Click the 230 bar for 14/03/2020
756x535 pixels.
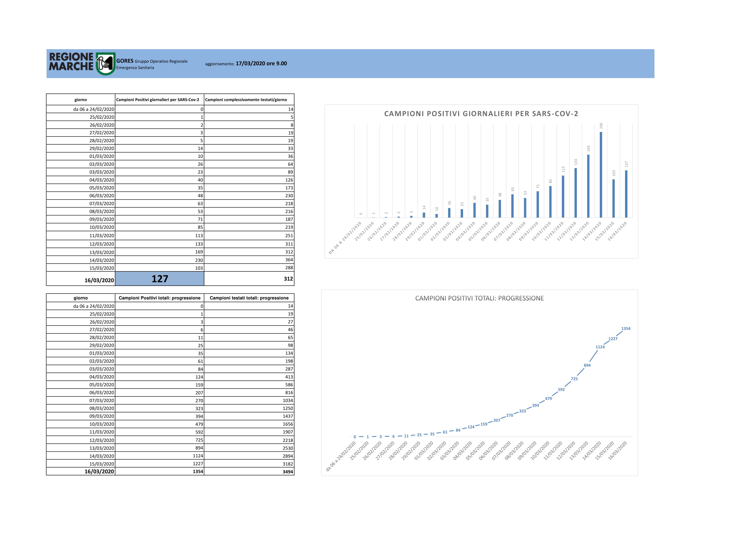pyautogui.click(x=601, y=175)
